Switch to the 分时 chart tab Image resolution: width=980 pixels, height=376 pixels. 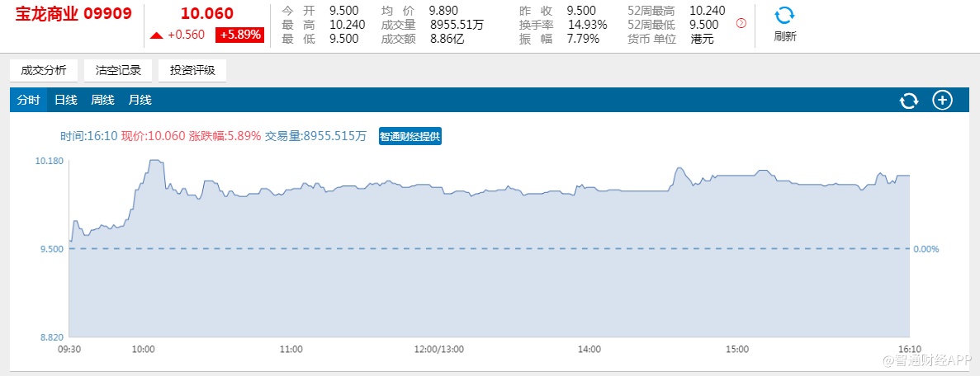(x=28, y=101)
